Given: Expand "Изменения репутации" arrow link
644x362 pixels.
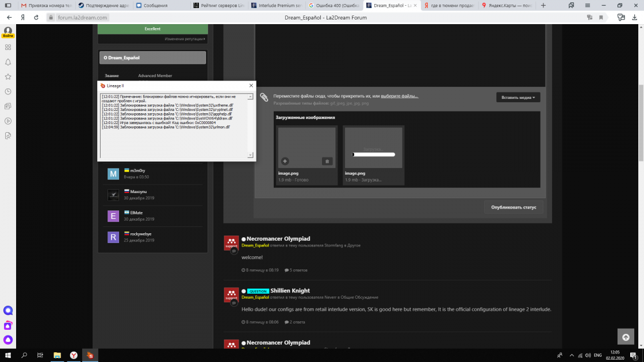Looking at the screenshot, I should pos(185,39).
